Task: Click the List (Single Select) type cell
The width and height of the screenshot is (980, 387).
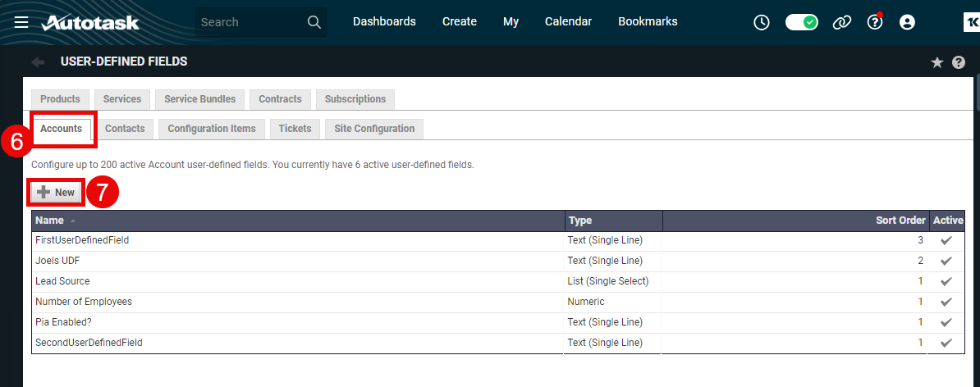Action: click(x=613, y=281)
